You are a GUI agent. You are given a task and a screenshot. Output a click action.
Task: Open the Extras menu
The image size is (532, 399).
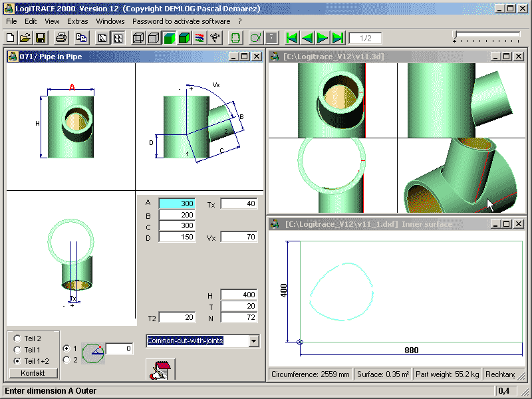78,21
